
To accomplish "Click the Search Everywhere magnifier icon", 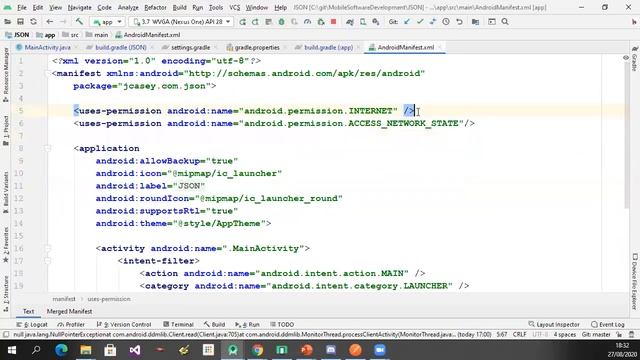I will [505, 22].
